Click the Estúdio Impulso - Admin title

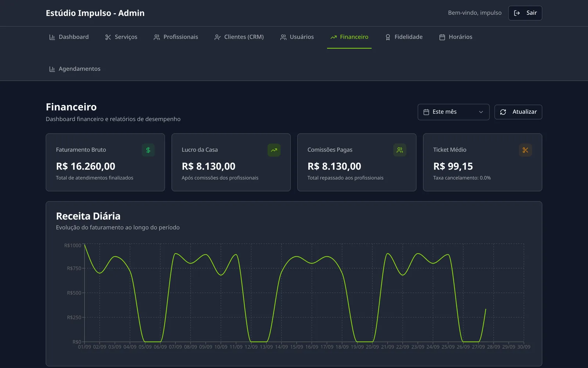point(95,13)
